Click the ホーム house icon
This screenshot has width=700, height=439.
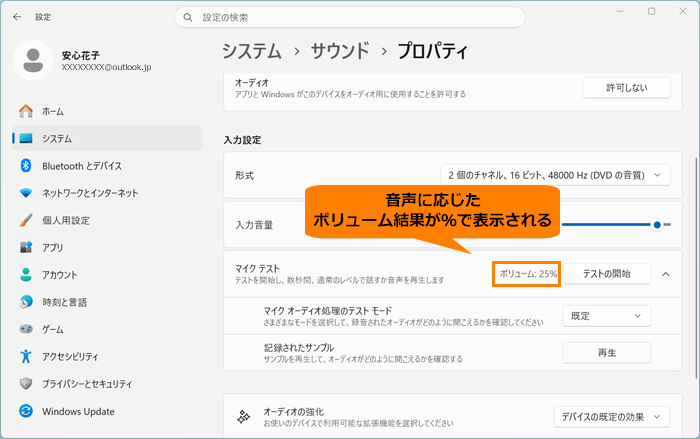tap(26, 111)
